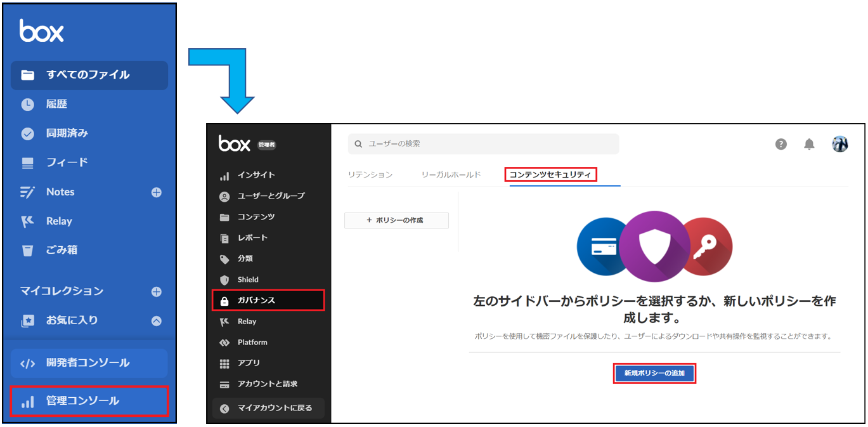Open the notifications bell
The width and height of the screenshot is (868, 427).
tap(809, 144)
